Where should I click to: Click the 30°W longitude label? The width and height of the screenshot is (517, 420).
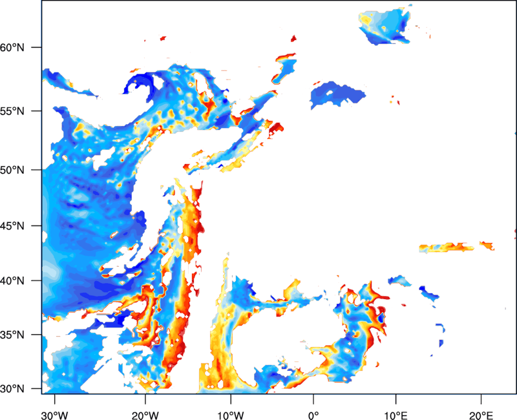point(54,415)
